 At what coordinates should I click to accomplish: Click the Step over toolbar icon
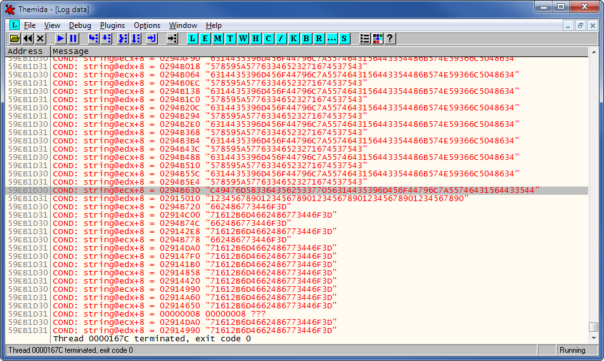[x=106, y=39]
